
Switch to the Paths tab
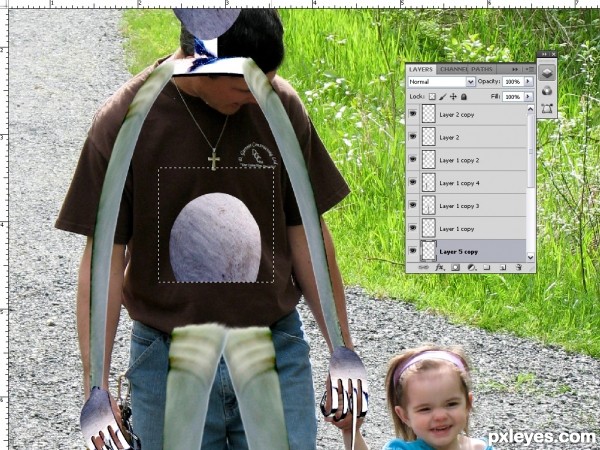click(x=481, y=69)
